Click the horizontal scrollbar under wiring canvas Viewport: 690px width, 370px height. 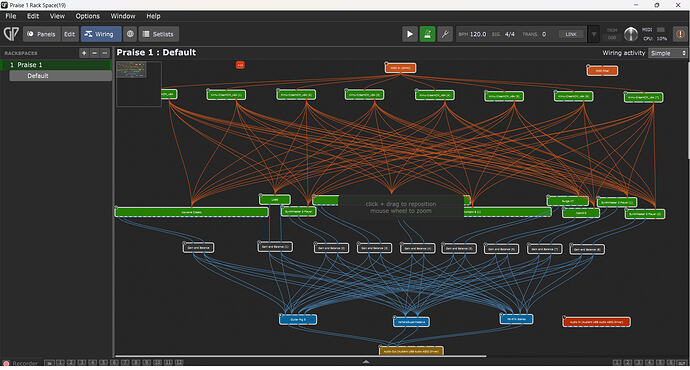[x=301, y=356]
